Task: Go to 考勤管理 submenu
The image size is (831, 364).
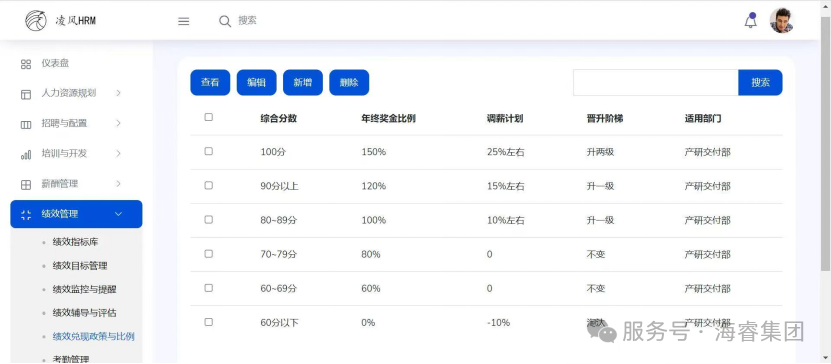Action: pos(71,359)
